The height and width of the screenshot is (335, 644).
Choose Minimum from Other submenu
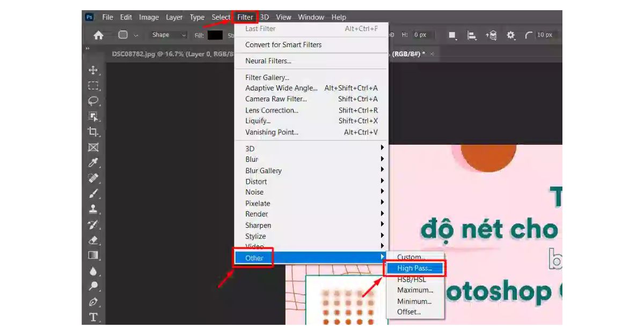(415, 301)
